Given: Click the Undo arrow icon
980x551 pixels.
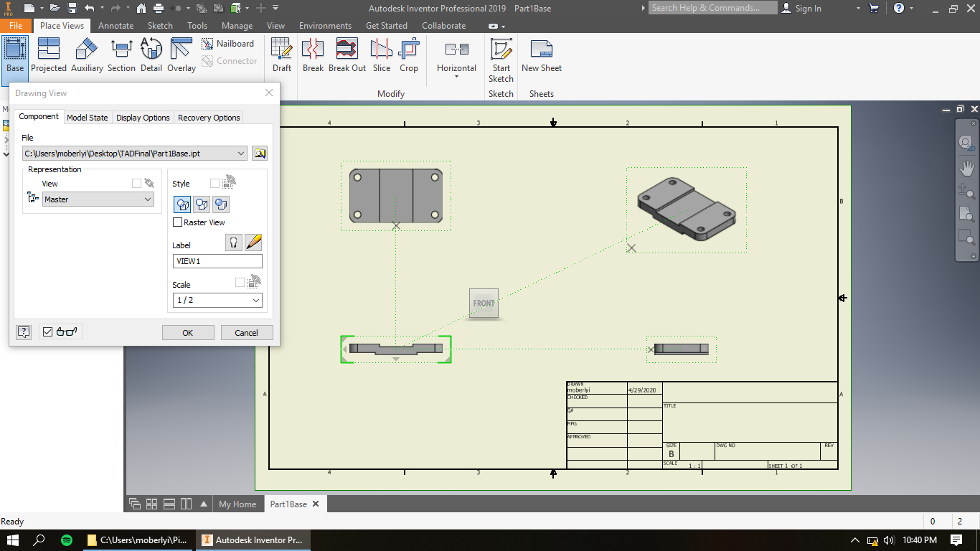Looking at the screenshot, I should point(89,8).
